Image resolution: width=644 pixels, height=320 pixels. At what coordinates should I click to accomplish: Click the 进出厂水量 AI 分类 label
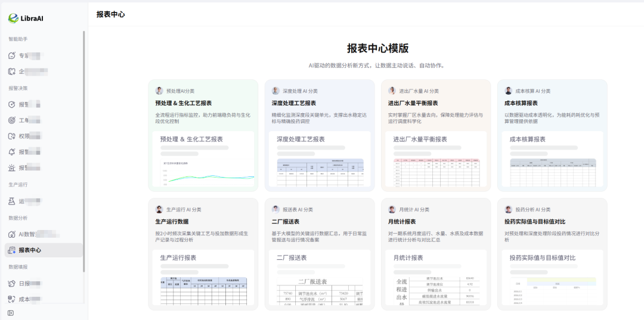pyautogui.click(x=419, y=91)
